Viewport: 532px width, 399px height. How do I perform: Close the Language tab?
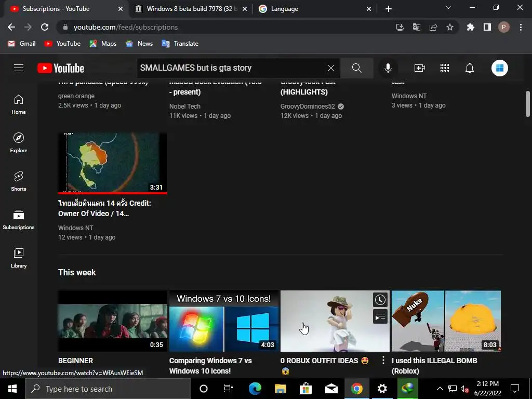pyautogui.click(x=369, y=9)
